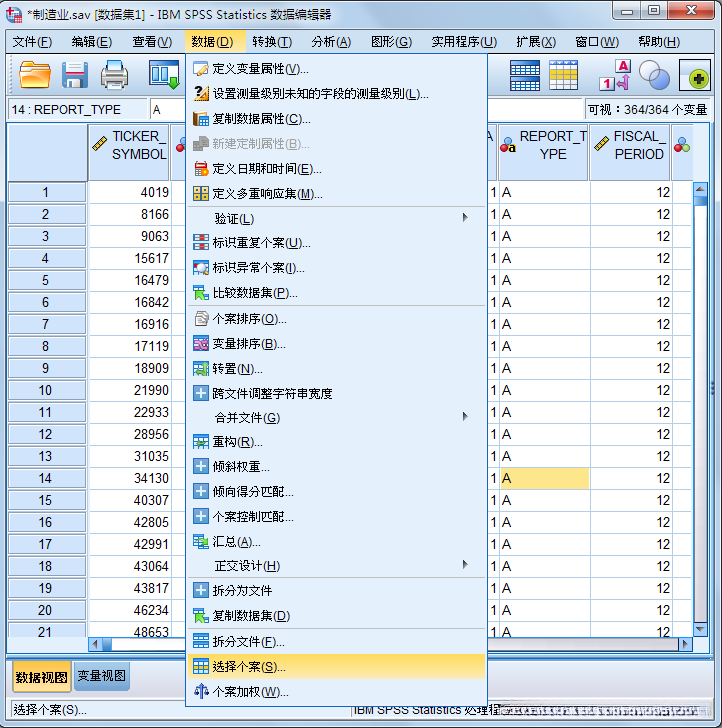Click horizontal scrollbar right arrow
Screen dimensions: 722x728
point(685,644)
